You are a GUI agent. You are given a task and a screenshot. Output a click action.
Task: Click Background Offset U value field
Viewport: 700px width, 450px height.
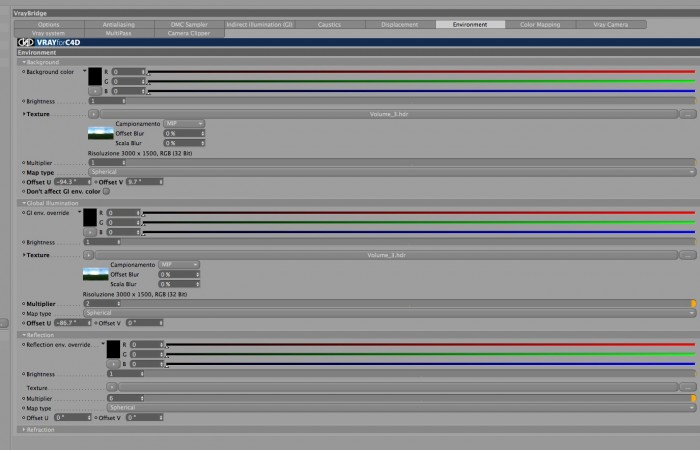73,182
